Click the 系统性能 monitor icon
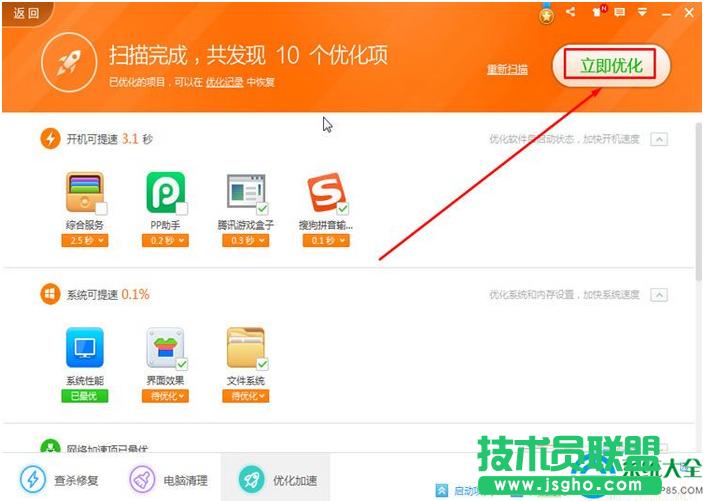 85,347
